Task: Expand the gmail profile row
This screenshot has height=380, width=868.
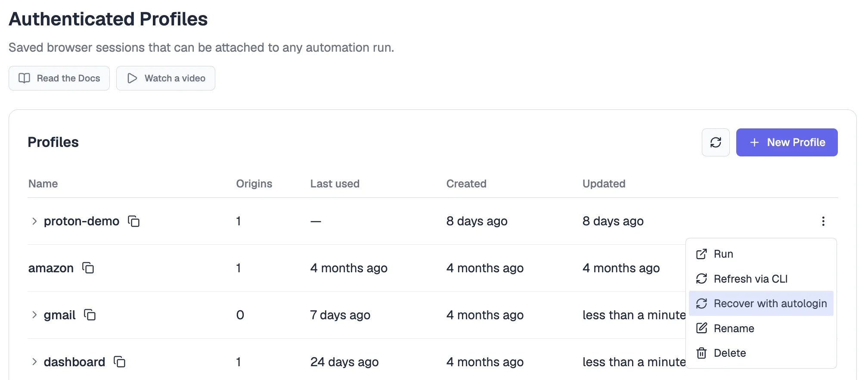Action: (34, 315)
